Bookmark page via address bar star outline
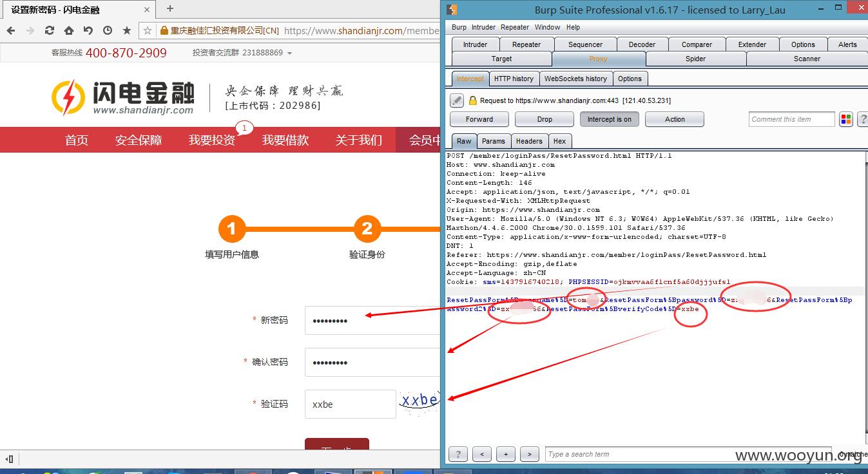Viewport: 868px width, 474px height. point(148,30)
